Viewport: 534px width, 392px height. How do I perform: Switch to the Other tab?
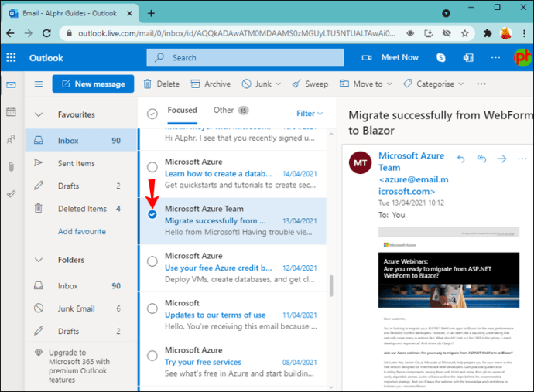click(x=224, y=111)
